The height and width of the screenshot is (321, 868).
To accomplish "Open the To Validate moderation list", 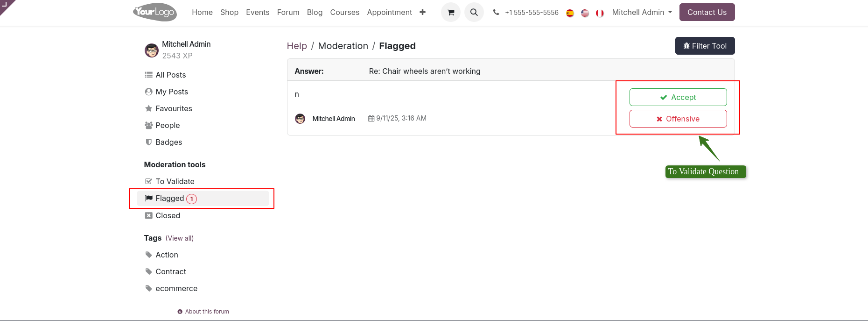I will click(175, 181).
